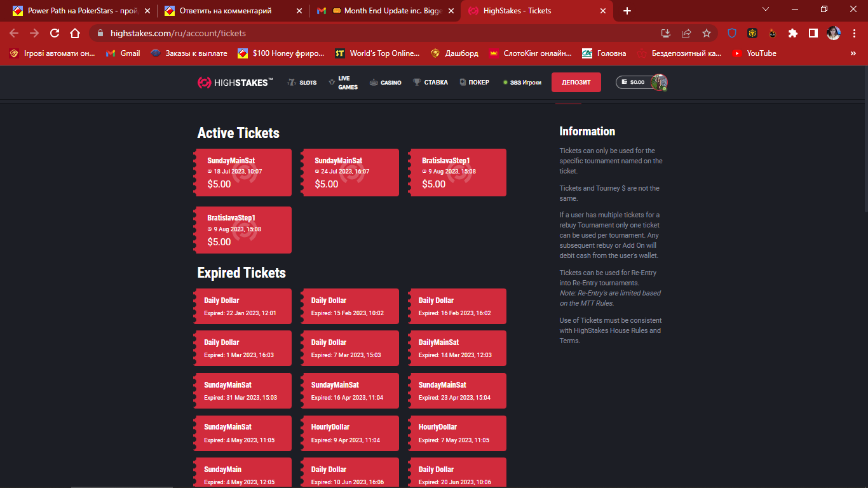Click the browser forward arrow
868x488 pixels.
pyautogui.click(x=34, y=33)
